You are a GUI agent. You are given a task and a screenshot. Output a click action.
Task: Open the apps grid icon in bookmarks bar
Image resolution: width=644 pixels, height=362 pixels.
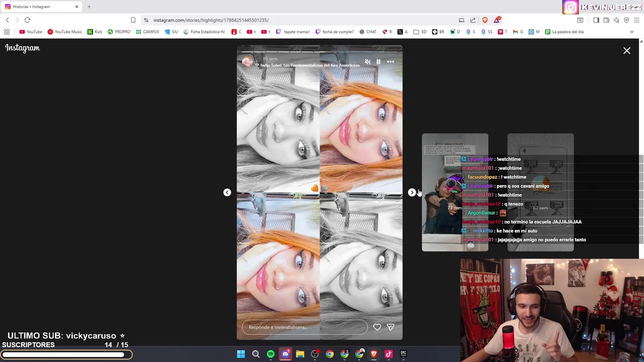coord(7,32)
